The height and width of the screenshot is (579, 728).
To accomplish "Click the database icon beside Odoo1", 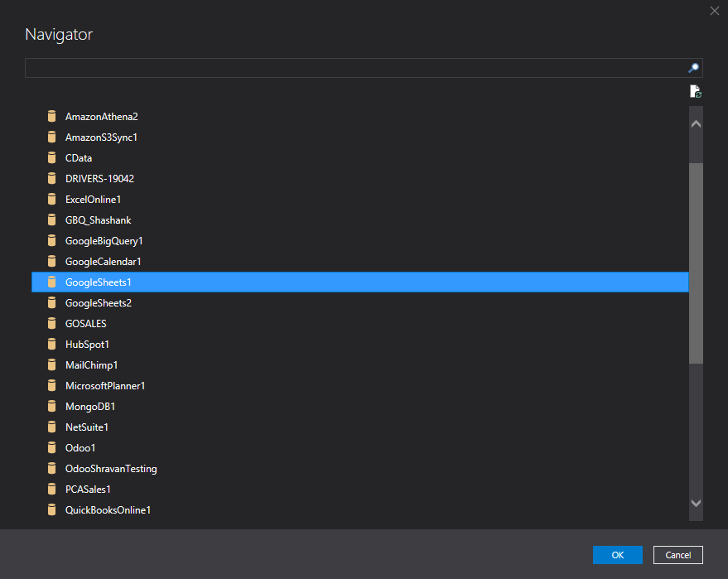I will 52,447.
